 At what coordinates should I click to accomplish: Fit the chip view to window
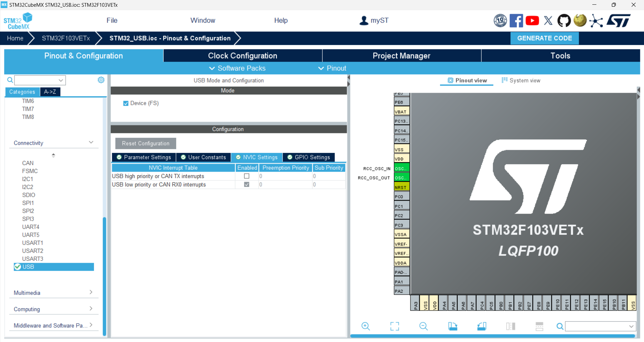coord(395,326)
